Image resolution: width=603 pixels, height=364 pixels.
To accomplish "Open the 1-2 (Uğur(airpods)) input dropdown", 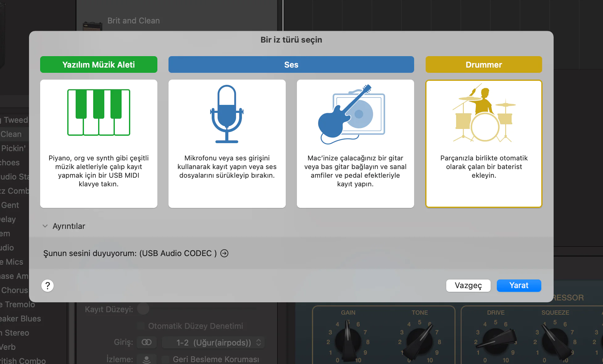I will coord(214,342).
